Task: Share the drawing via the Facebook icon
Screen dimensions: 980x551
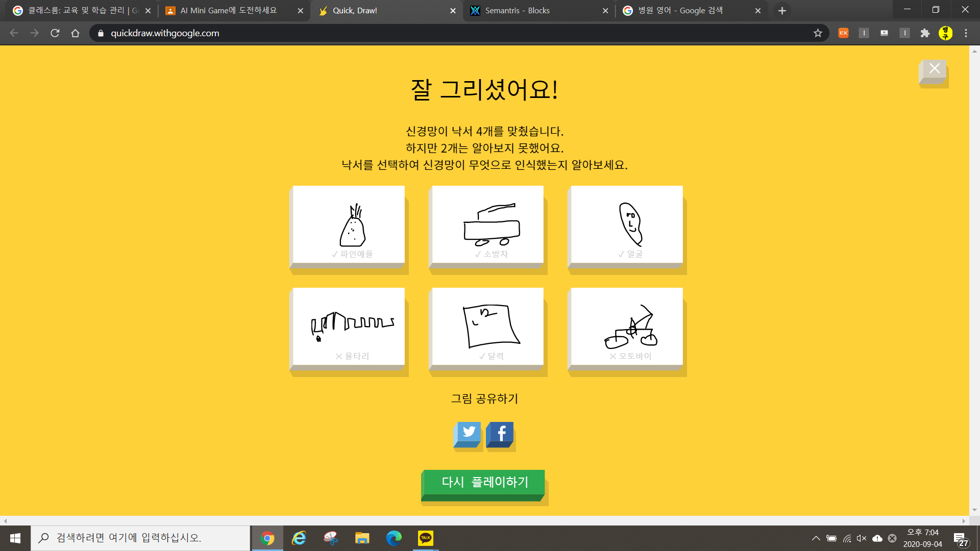Action: click(x=500, y=434)
